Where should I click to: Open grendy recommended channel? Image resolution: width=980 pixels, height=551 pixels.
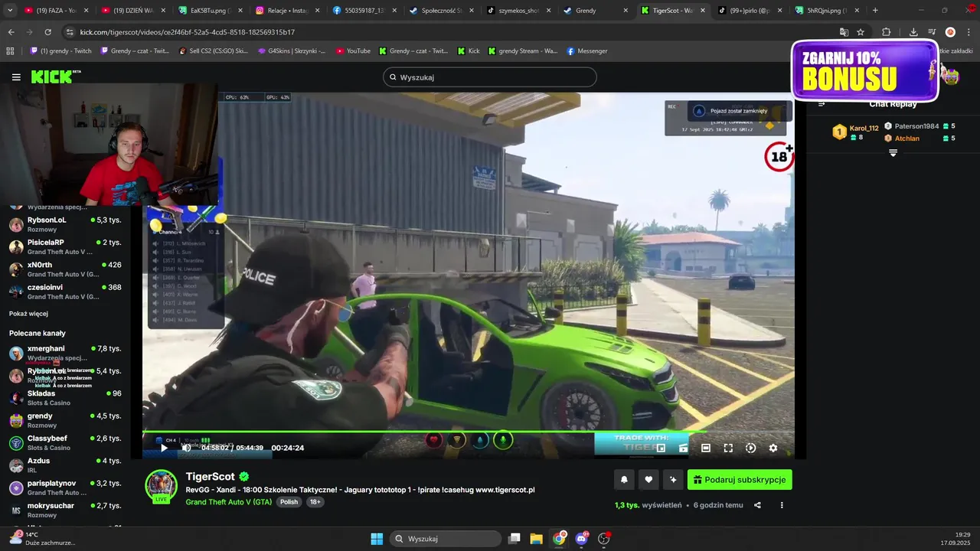[x=65, y=420]
